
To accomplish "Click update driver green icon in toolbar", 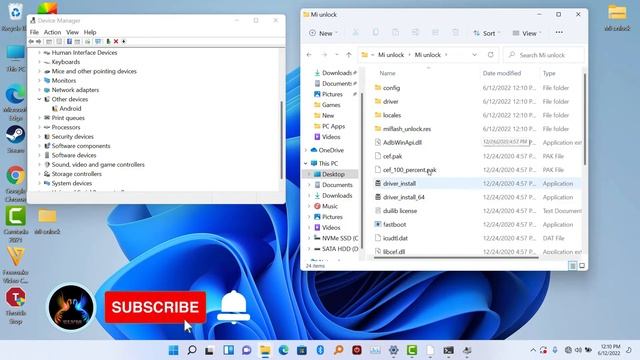I will (108, 42).
